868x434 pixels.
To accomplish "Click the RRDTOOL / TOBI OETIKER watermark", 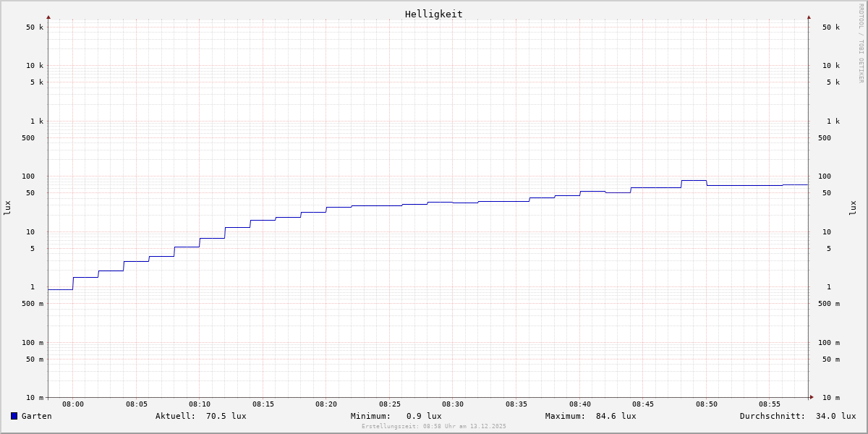I will [x=861, y=43].
